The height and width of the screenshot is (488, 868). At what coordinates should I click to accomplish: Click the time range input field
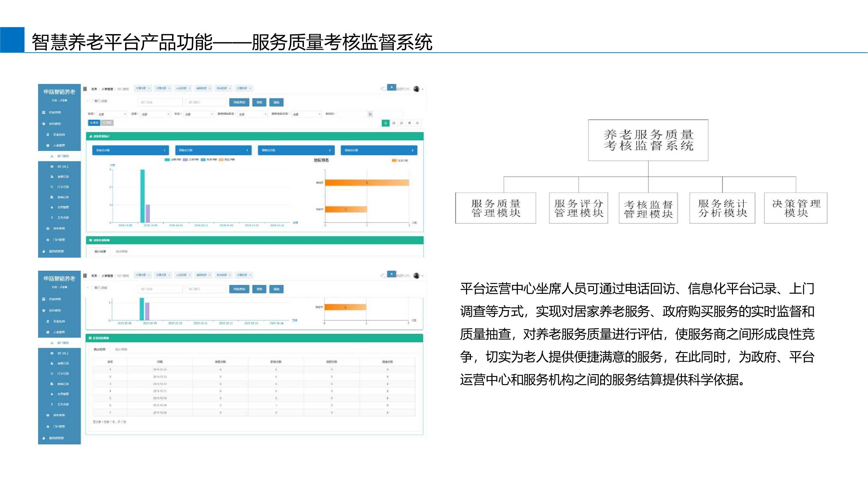click(352, 114)
